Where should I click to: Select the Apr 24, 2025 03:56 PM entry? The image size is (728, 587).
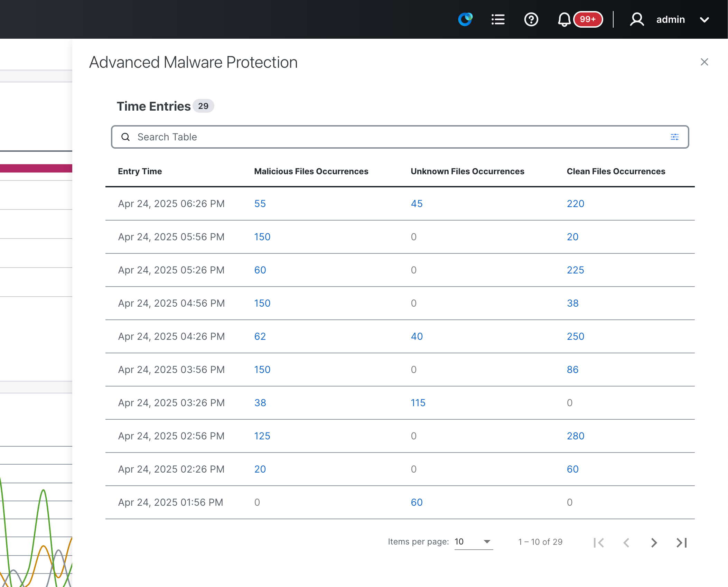171,370
